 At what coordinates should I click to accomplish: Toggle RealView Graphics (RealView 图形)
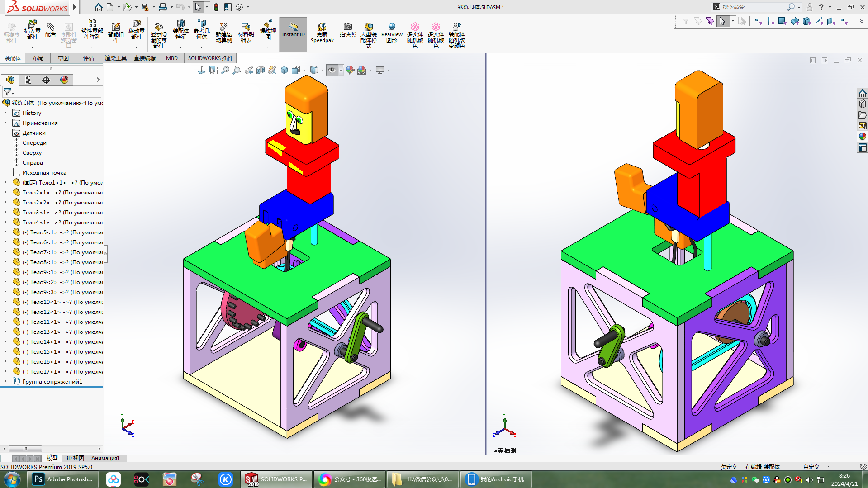click(x=392, y=33)
